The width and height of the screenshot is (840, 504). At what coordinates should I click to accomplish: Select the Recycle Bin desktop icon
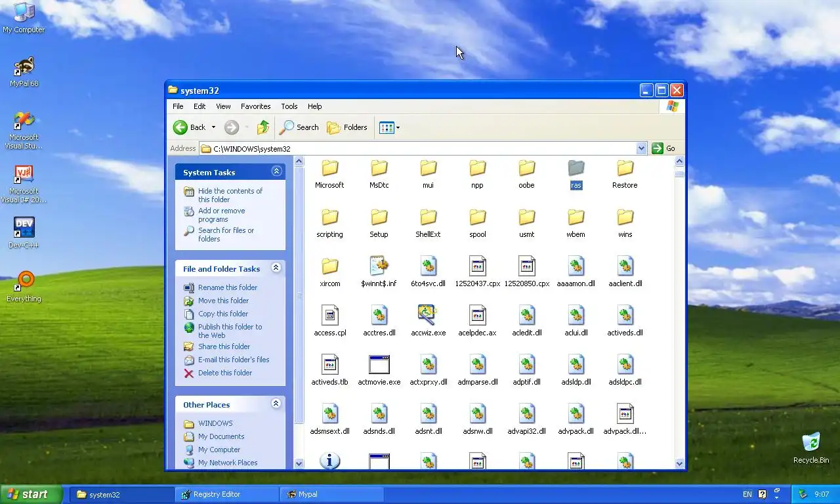[x=810, y=448]
